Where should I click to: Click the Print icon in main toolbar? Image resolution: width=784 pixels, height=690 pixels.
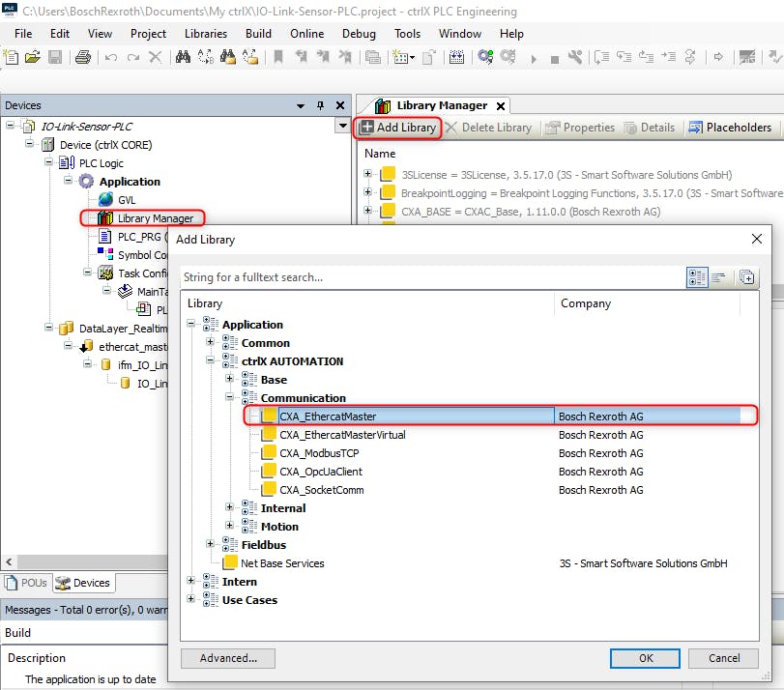pos(83,57)
